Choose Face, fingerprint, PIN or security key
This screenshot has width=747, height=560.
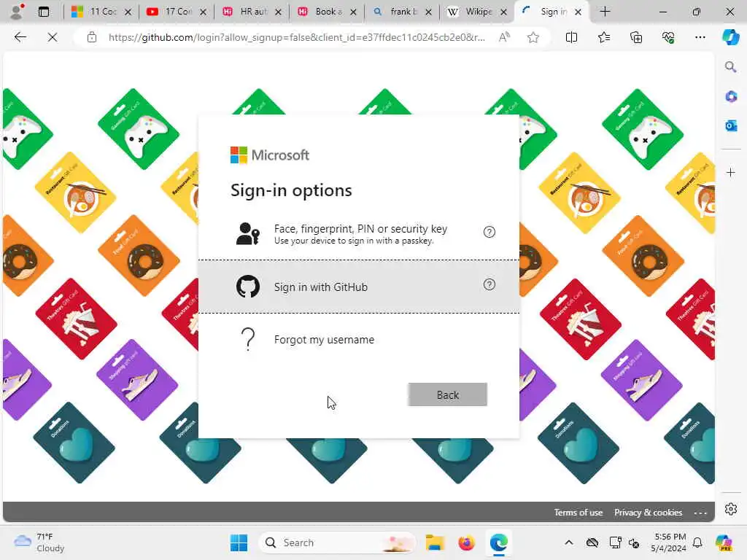click(359, 234)
